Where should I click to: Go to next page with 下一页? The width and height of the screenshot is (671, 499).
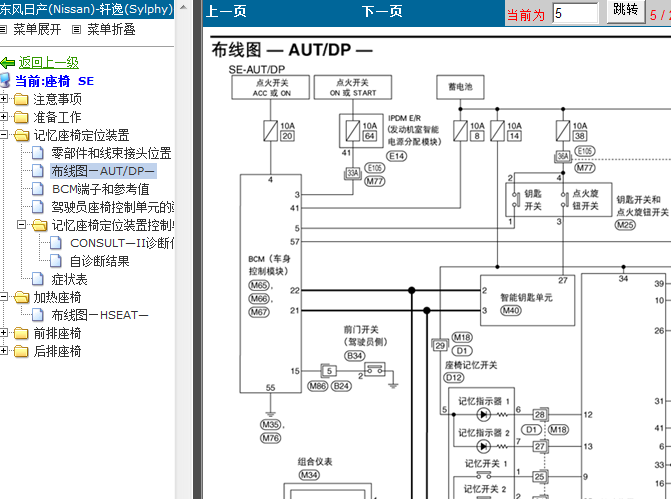pos(382,11)
